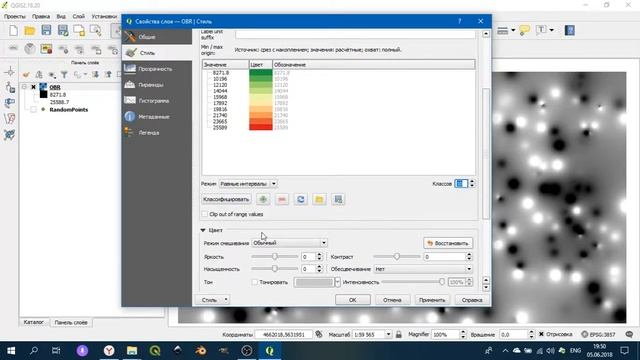Click the blue help icon in main toolbar
This screenshot has width=640, height=360.
click(x=570, y=30)
